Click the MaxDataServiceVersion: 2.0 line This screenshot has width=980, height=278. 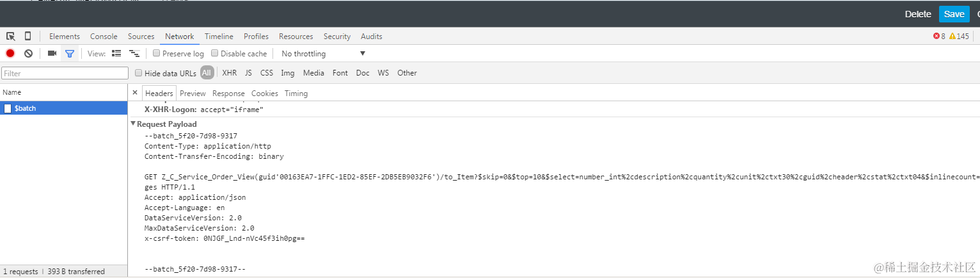(x=200, y=228)
